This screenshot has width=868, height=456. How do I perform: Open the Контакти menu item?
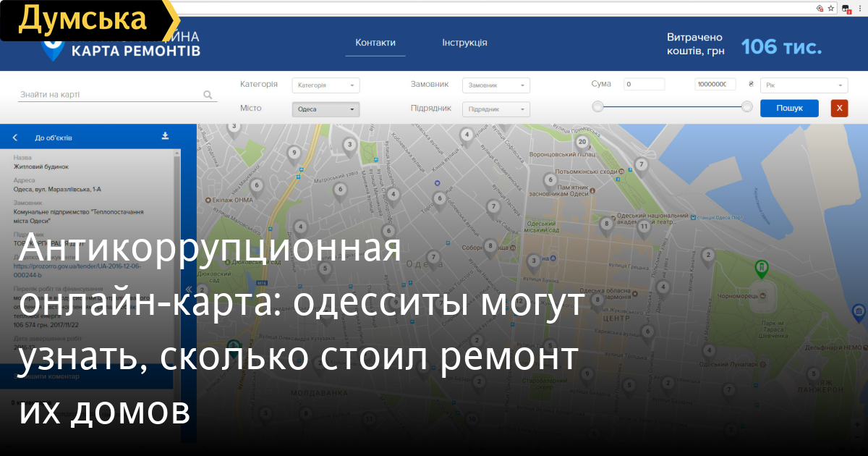375,43
